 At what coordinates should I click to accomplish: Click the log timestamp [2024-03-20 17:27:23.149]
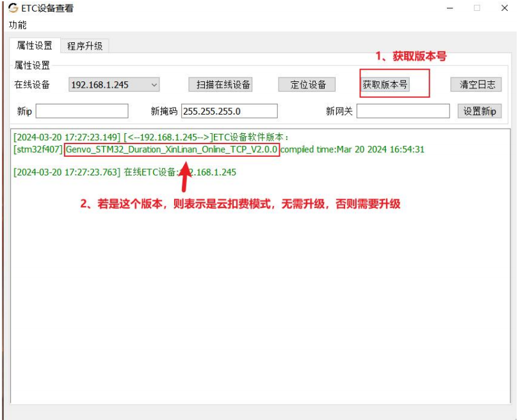click(x=67, y=137)
